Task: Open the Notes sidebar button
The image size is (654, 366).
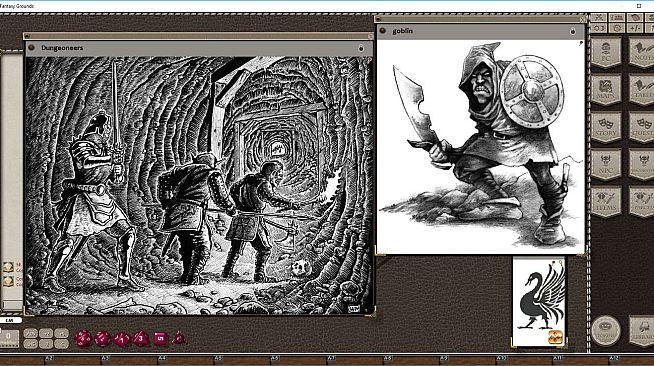Action: click(642, 52)
